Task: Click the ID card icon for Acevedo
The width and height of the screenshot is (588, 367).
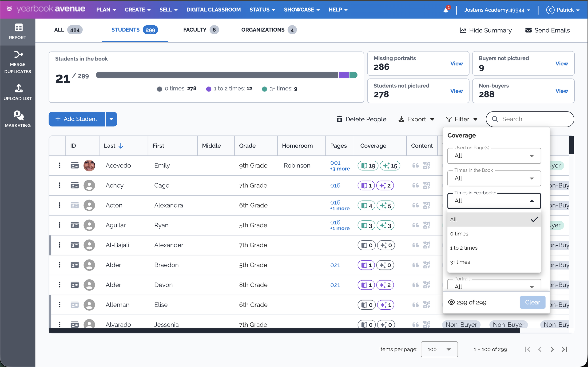Action: pos(75,166)
